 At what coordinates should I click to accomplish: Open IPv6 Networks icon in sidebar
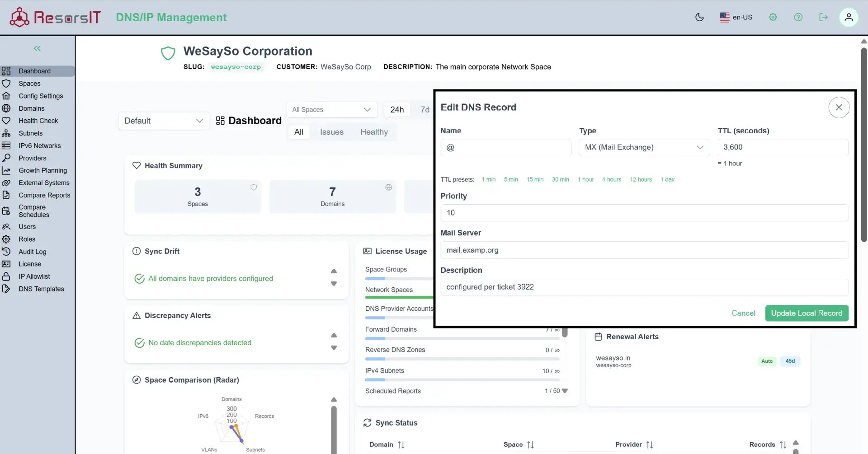click(6, 145)
